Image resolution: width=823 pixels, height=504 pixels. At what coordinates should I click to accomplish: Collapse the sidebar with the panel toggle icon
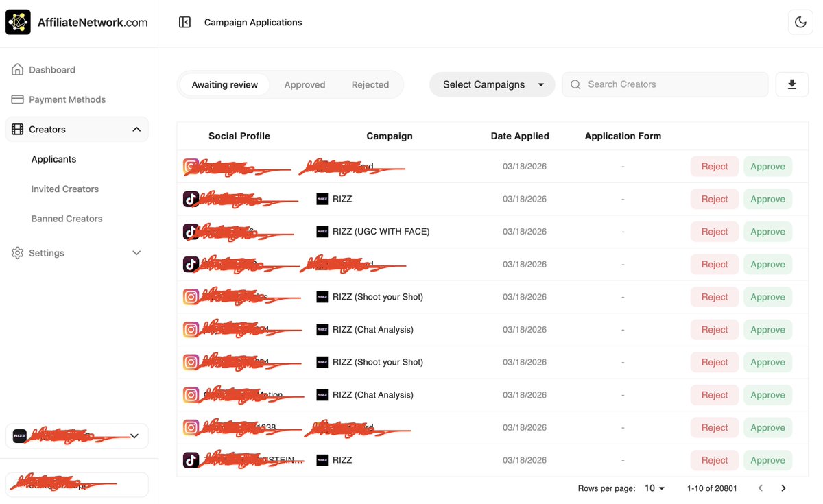184,22
